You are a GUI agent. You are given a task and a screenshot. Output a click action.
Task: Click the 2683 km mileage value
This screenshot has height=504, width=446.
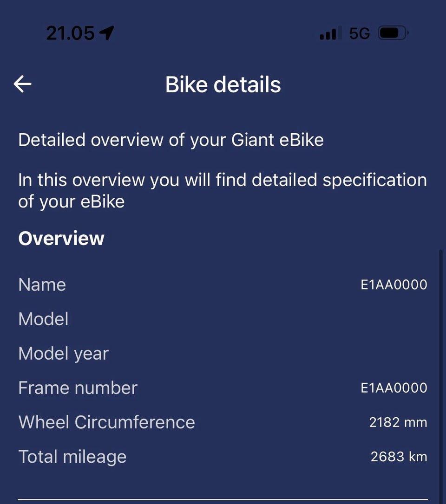click(399, 457)
